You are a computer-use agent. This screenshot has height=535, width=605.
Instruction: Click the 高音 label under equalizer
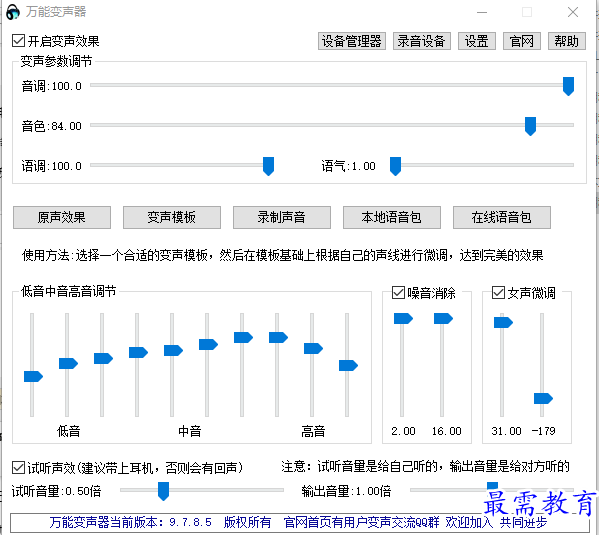313,431
